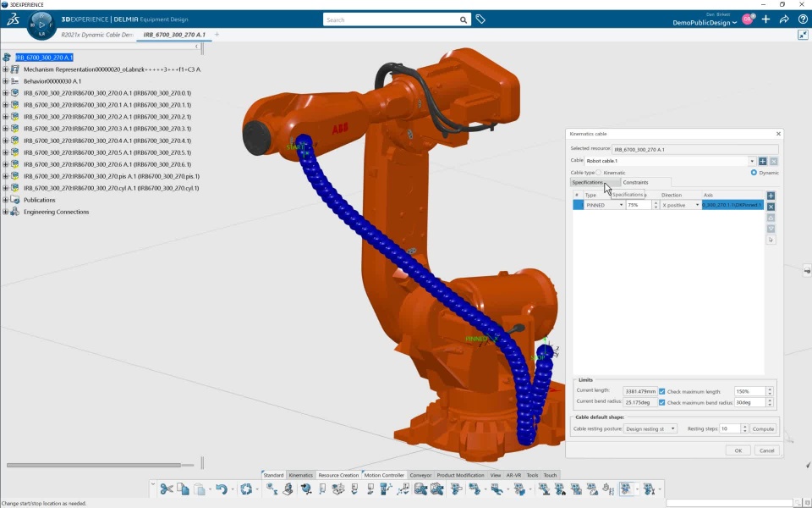Expand the Mechanism Representation tree node
The width and height of the screenshot is (812, 508).
6,69
